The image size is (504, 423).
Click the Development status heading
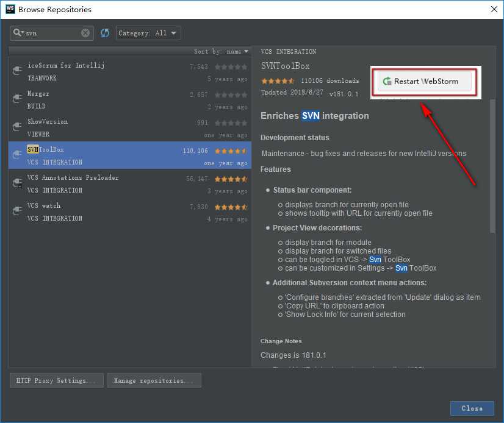(295, 138)
